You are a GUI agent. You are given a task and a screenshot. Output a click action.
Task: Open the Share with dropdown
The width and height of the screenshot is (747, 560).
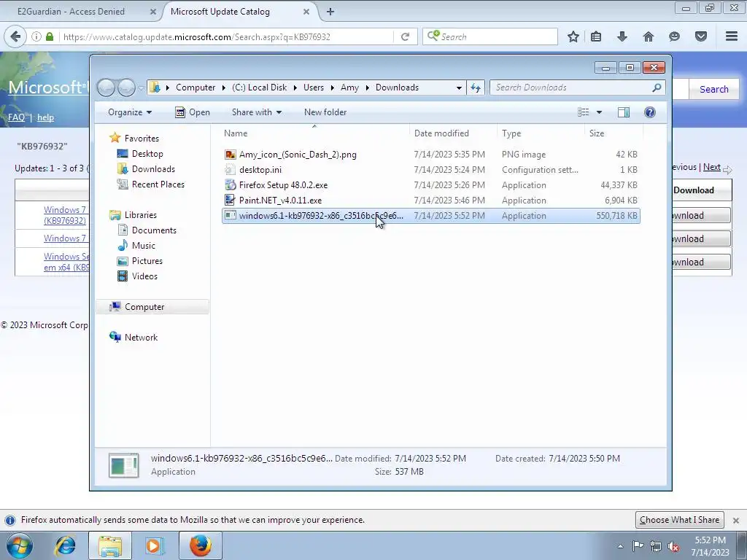coord(256,112)
